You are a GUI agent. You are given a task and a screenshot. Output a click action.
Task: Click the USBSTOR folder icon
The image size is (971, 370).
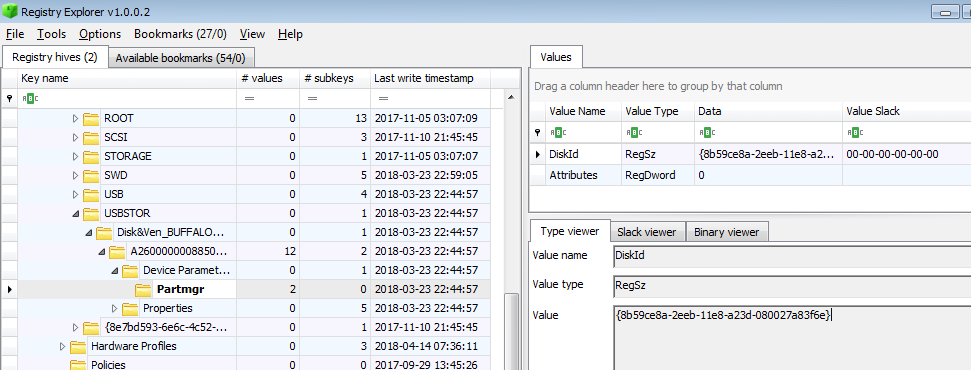coord(91,214)
